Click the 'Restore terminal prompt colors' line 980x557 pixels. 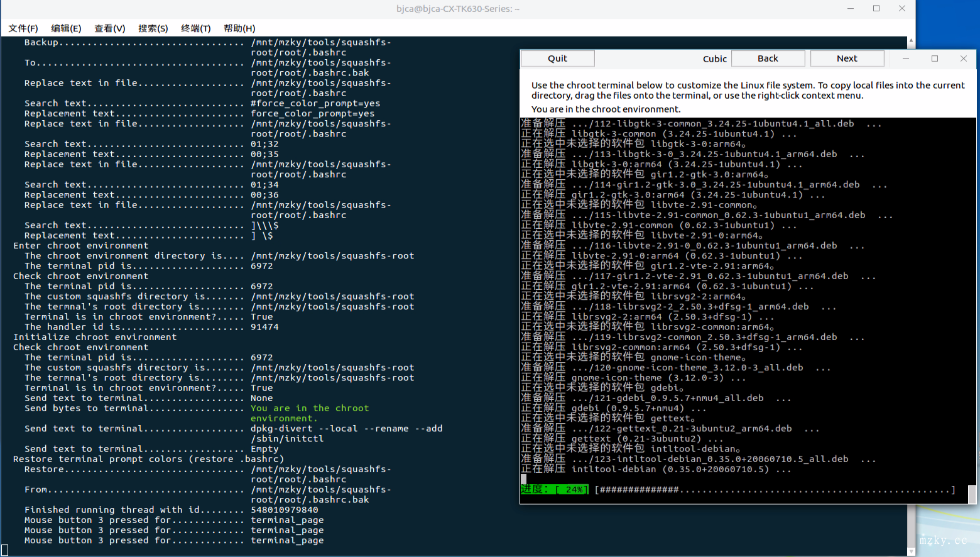(148, 460)
